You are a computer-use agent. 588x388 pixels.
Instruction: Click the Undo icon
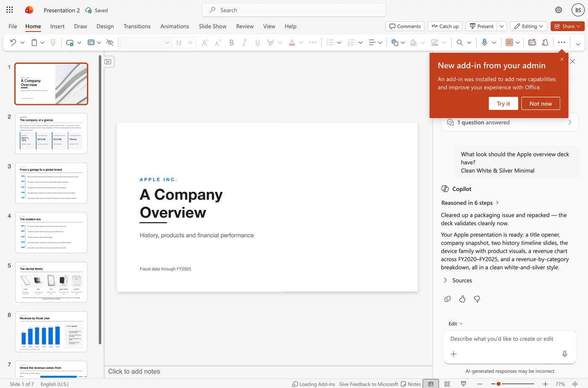[13, 42]
